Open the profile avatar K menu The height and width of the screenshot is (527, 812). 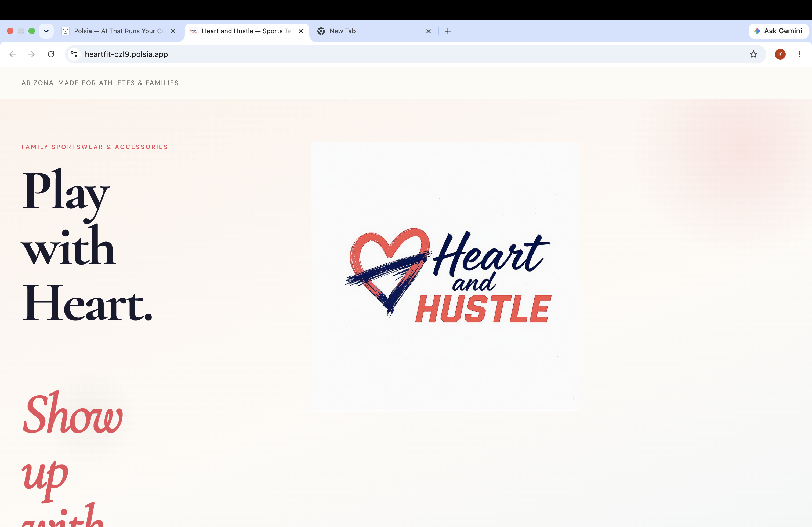pos(780,54)
